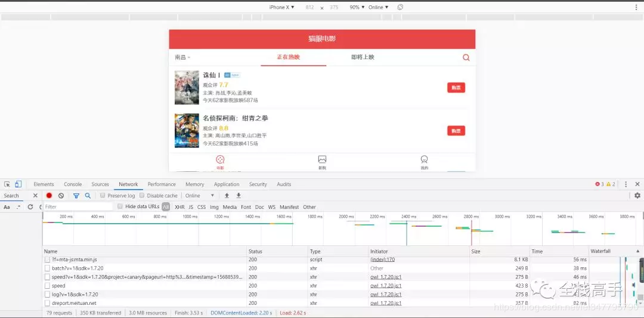Rotate device orientation icon

(400, 7)
